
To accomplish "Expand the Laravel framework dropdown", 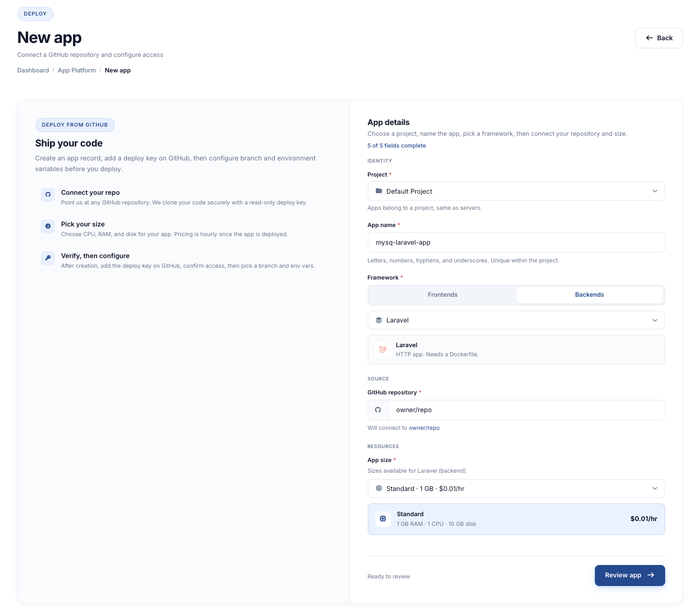I will [x=516, y=320].
